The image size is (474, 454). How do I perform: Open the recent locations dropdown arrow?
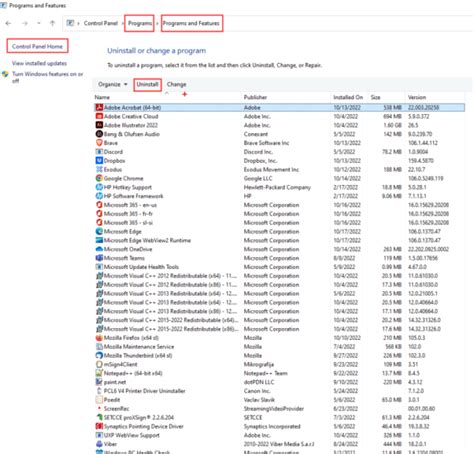click(x=39, y=23)
